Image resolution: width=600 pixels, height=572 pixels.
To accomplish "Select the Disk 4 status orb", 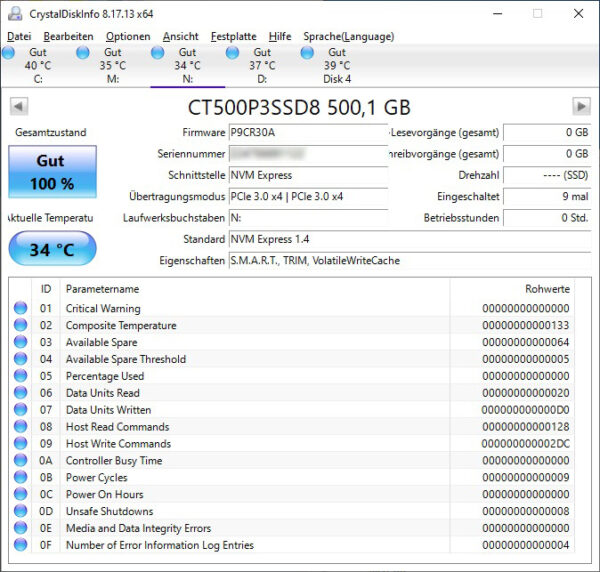I will tap(307, 52).
